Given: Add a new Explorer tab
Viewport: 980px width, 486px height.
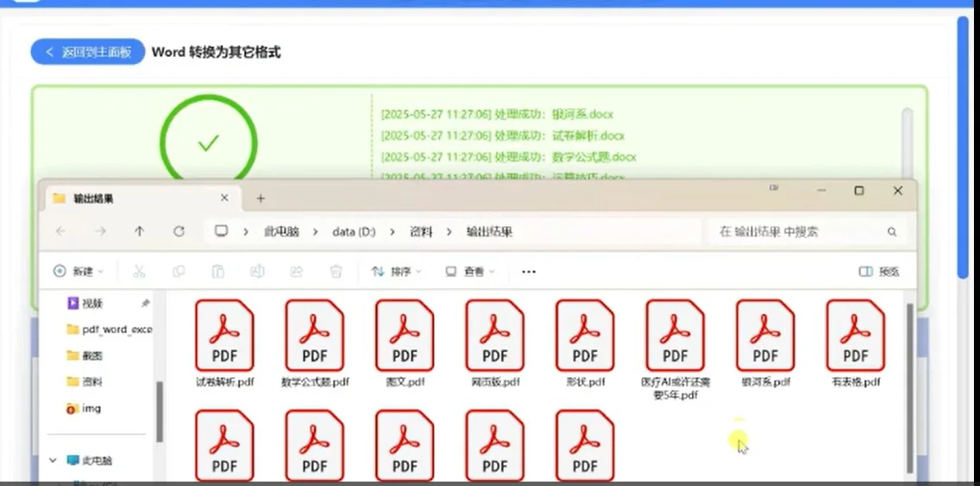Looking at the screenshot, I should pos(261,199).
